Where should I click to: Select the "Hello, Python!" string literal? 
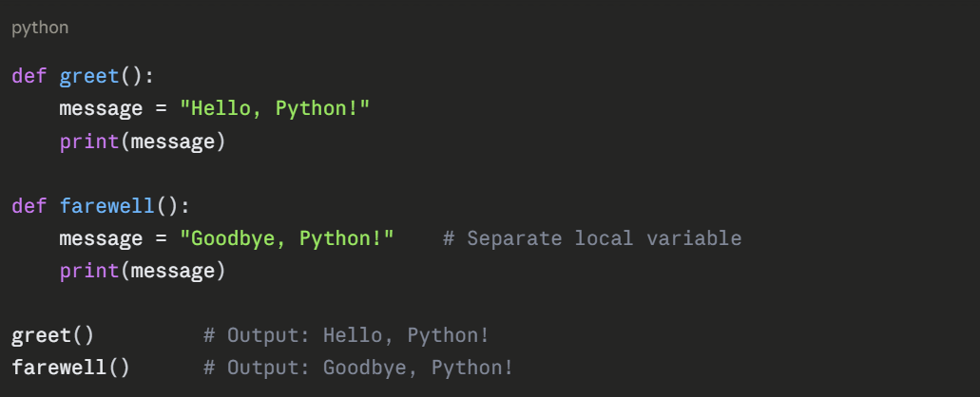[x=275, y=108]
